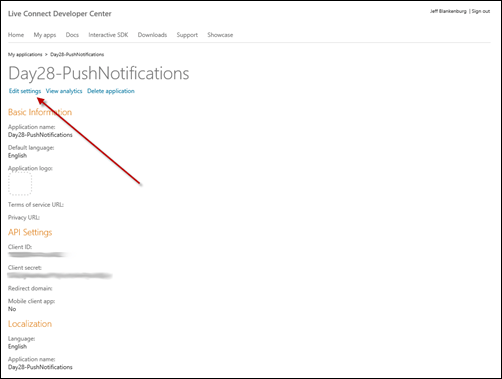Screen dimensions: 502x379
Task: Click the empty application logo placeholder
Action: 20,184
